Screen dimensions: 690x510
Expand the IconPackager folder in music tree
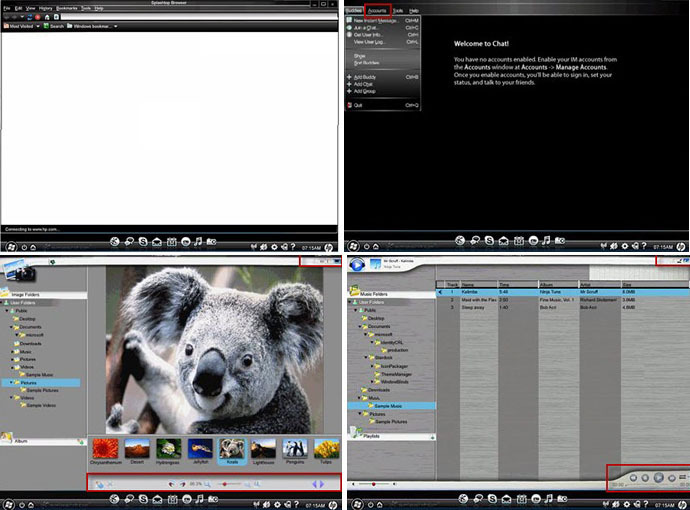372,366
